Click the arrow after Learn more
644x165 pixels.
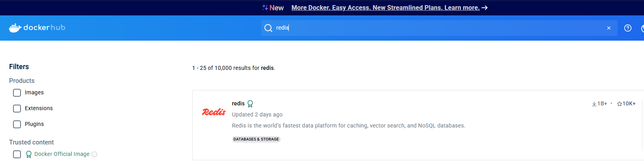pyautogui.click(x=485, y=8)
